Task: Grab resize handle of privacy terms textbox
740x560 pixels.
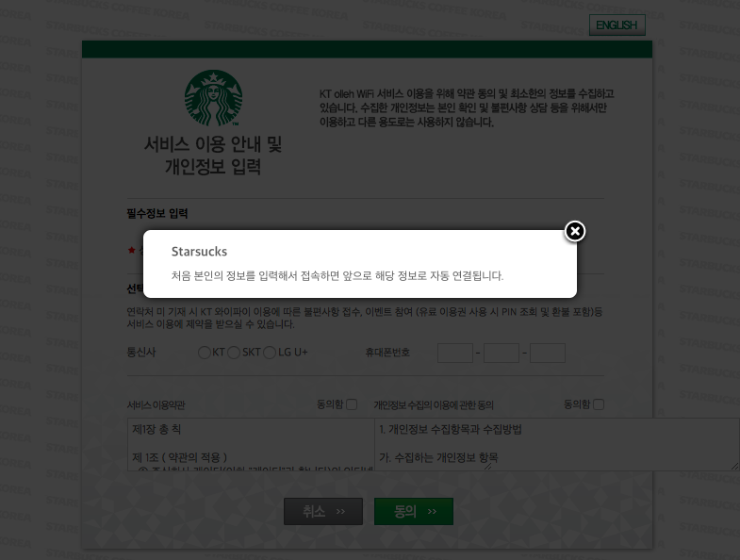Action: pos(734,467)
